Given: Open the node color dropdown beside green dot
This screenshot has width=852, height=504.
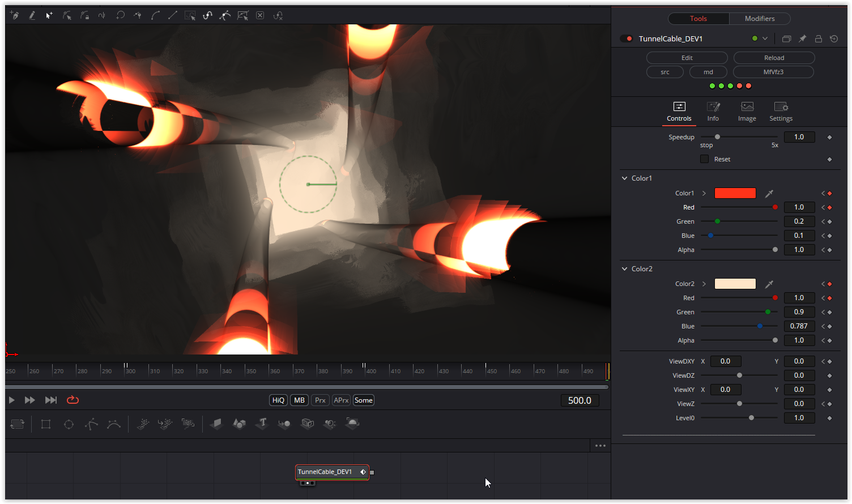Looking at the screenshot, I should (765, 39).
